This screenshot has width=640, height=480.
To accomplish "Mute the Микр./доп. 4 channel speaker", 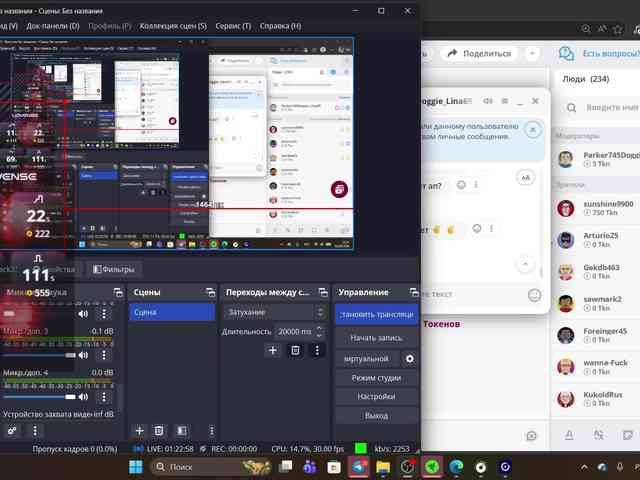I will [83, 397].
